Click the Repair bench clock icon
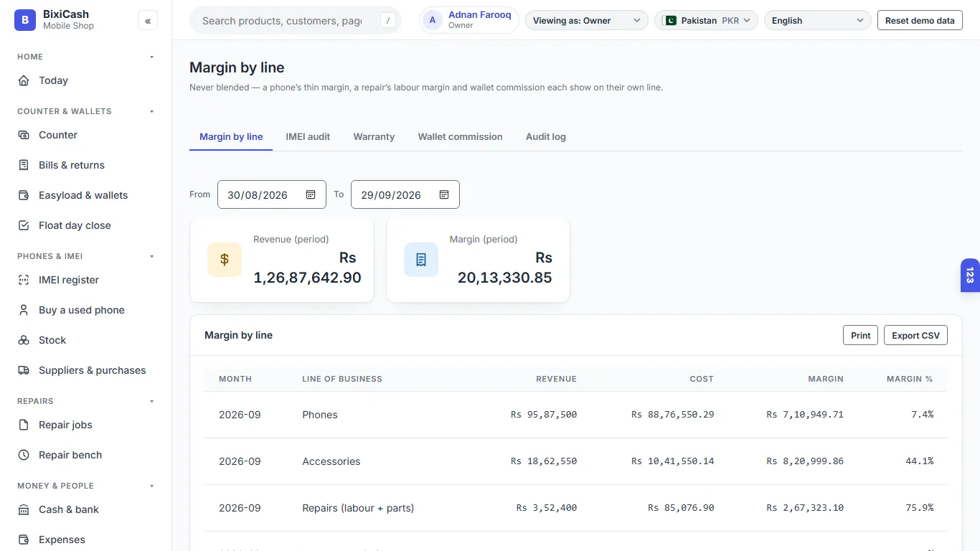This screenshot has width=980, height=551. click(24, 455)
